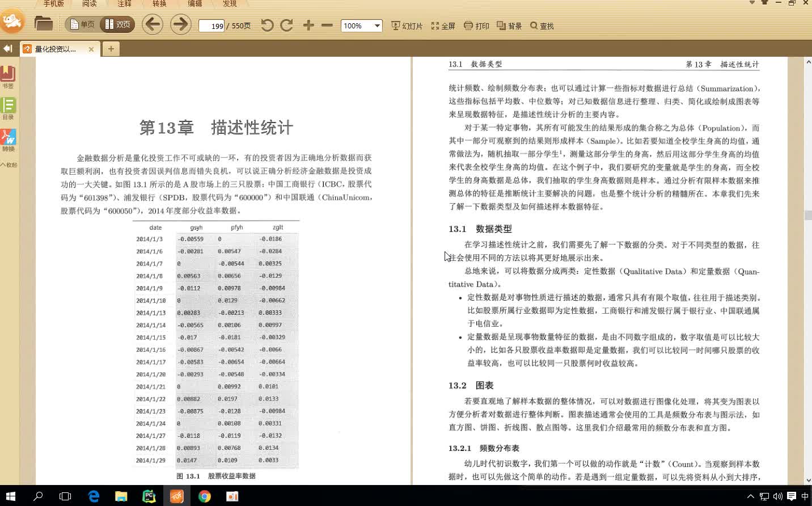Open the 发现 menu tab
Image resolution: width=812 pixels, height=506 pixels.
coord(230,3)
